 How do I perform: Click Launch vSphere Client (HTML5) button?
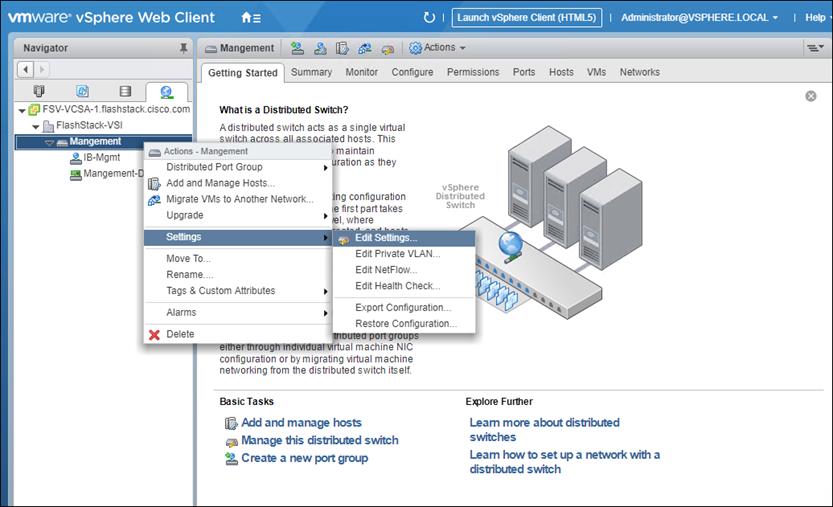[526, 18]
